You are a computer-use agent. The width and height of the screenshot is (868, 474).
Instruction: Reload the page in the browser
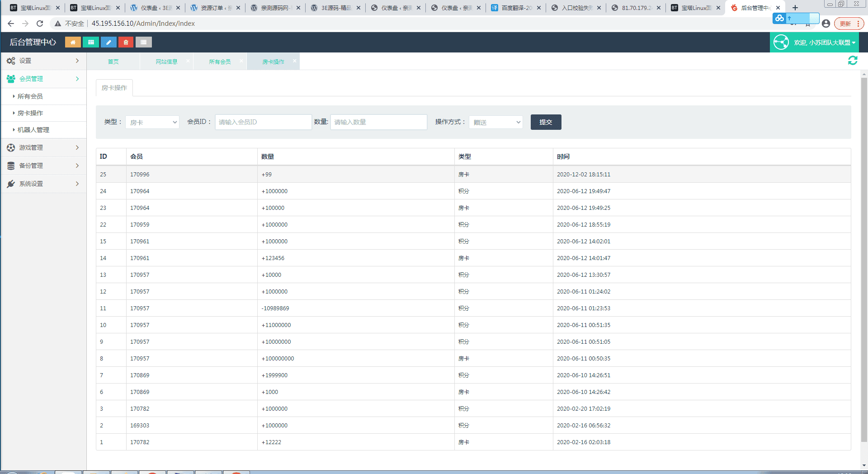click(40, 24)
